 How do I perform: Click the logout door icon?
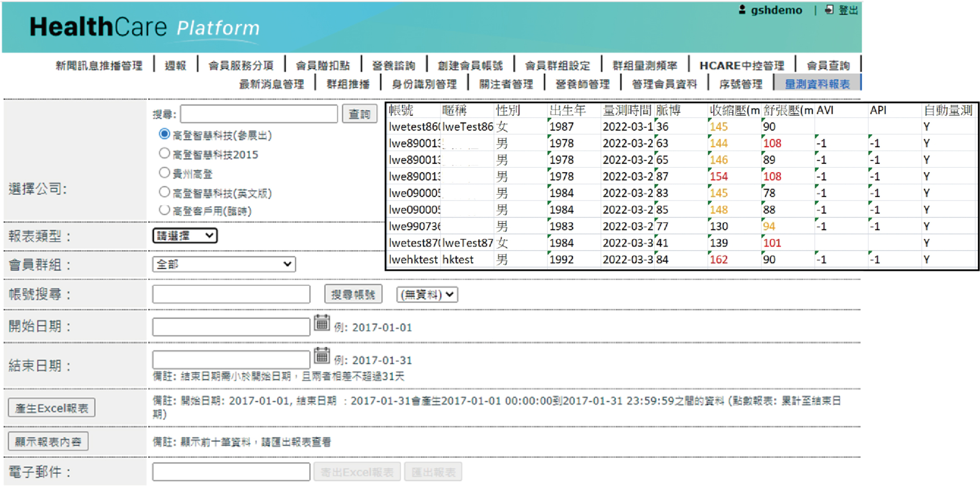(x=829, y=10)
